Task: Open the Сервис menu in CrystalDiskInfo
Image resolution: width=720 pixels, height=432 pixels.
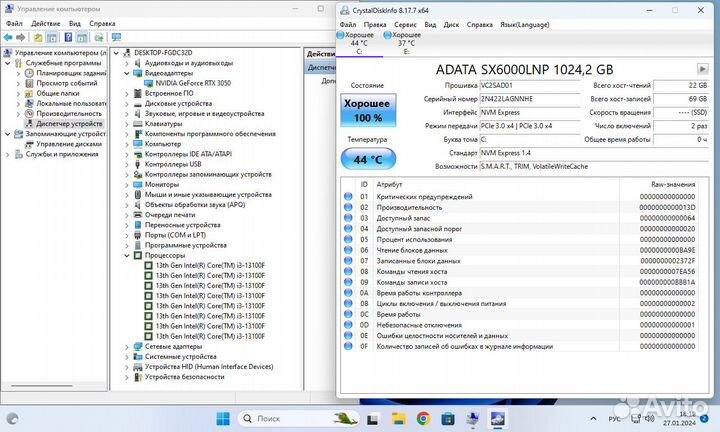Action: point(405,22)
